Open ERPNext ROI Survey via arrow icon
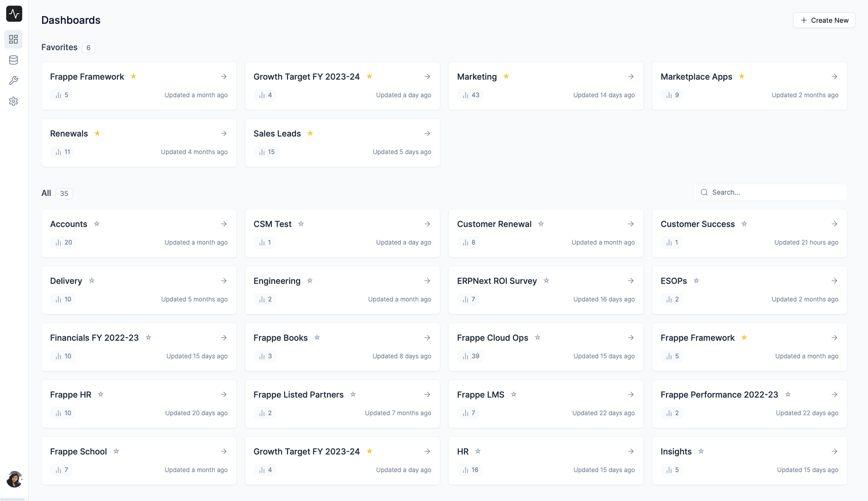Viewport: 868px width, 501px height. (631, 281)
